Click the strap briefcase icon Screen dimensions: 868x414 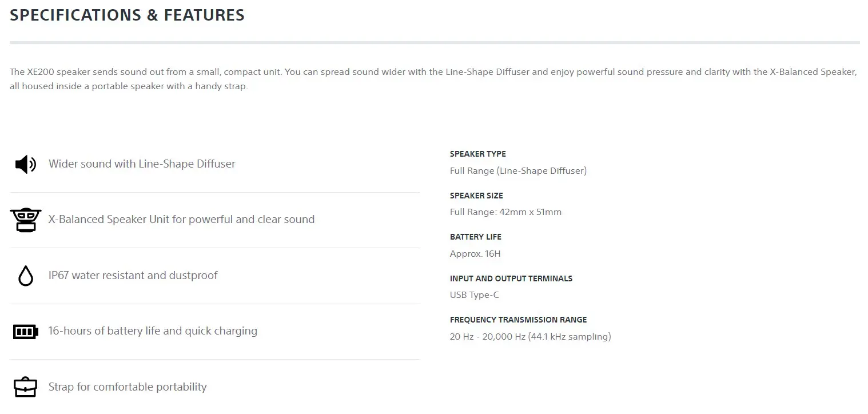[25, 387]
